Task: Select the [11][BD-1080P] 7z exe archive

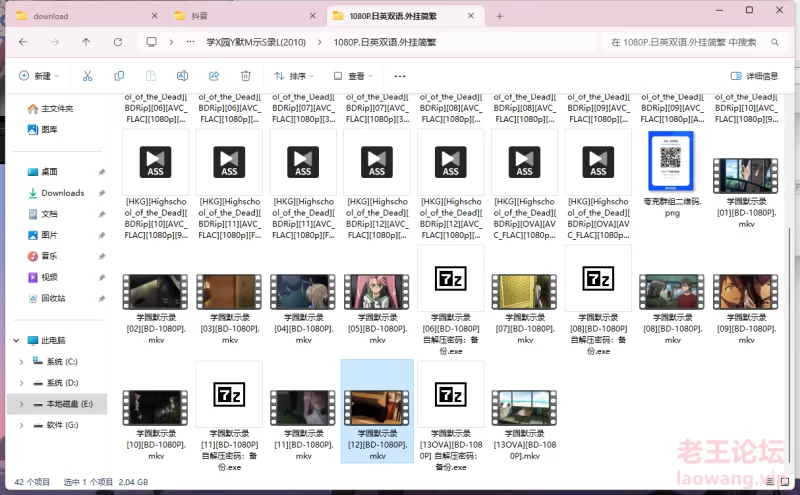Action: (229, 417)
